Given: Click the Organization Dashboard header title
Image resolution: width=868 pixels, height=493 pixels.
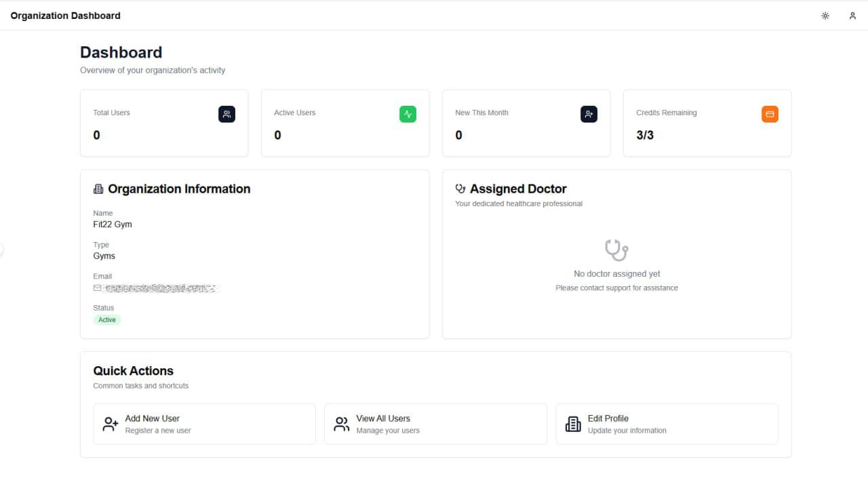Looking at the screenshot, I should 65,15.
